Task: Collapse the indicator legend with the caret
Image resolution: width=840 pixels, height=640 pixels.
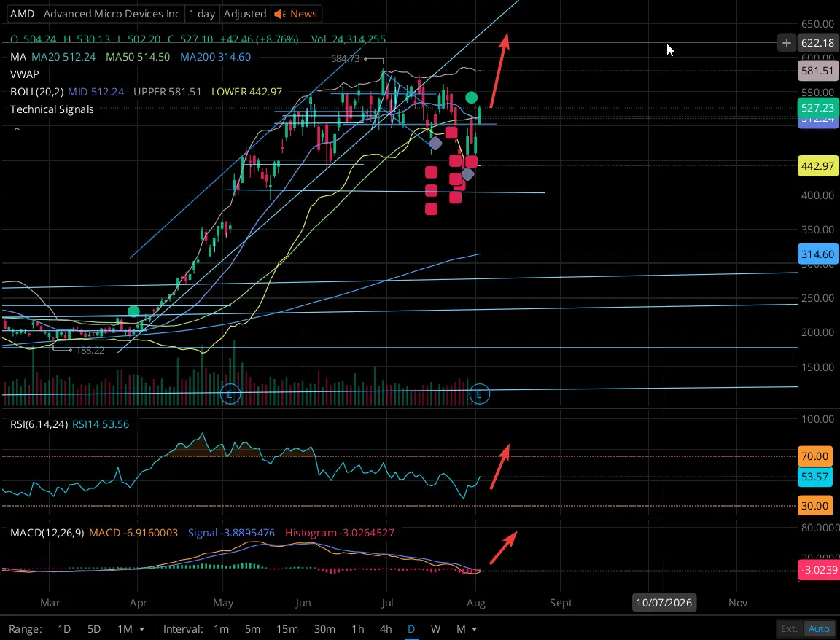Action: click(17, 129)
